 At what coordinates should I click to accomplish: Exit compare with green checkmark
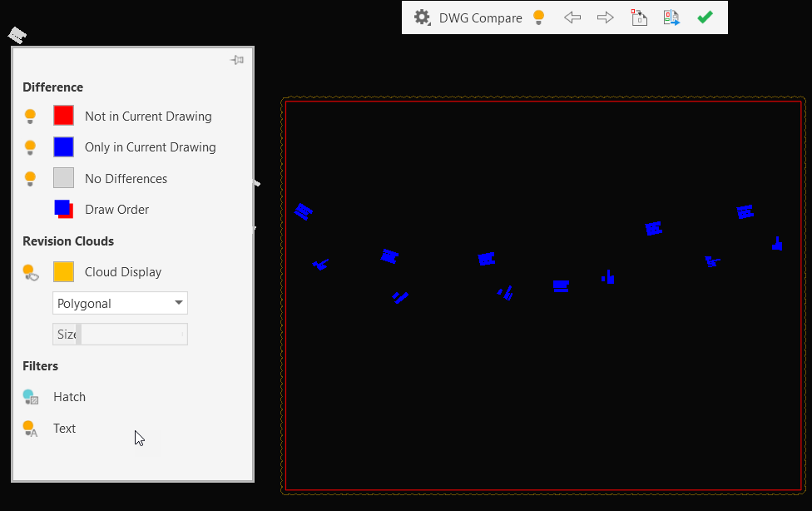(x=705, y=17)
